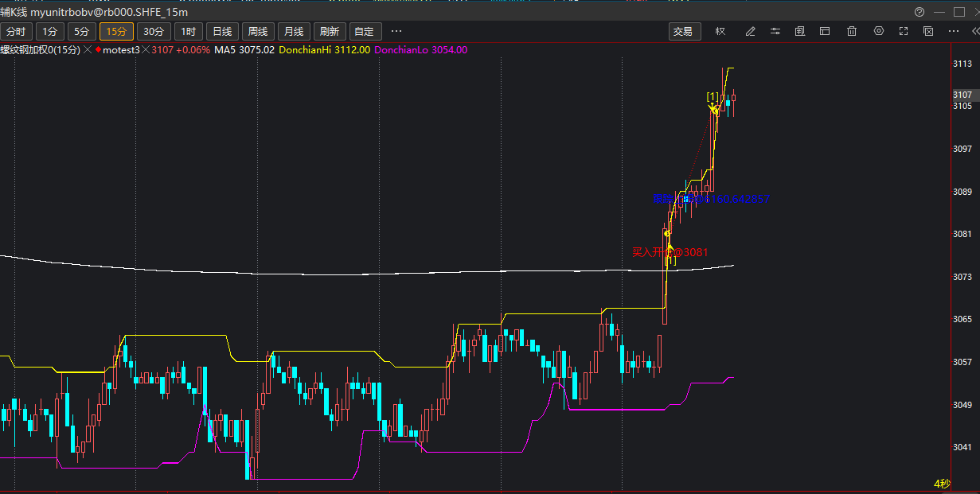
Task: Open the help question mark icon
Action: pos(920,12)
